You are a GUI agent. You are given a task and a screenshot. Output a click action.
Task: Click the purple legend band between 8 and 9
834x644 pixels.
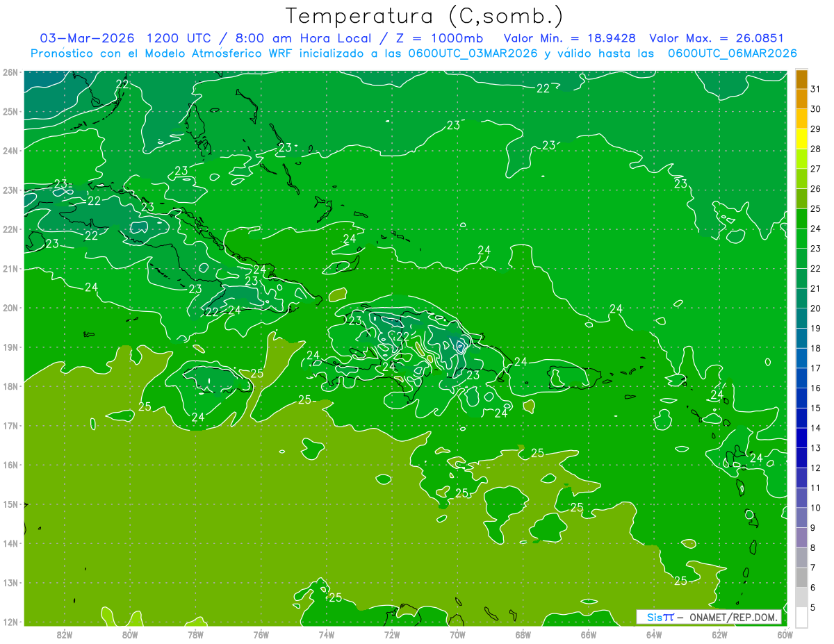(801, 538)
